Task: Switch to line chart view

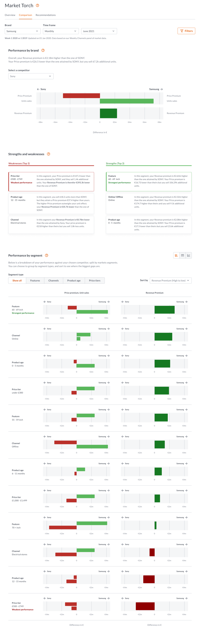Action: (189, 255)
